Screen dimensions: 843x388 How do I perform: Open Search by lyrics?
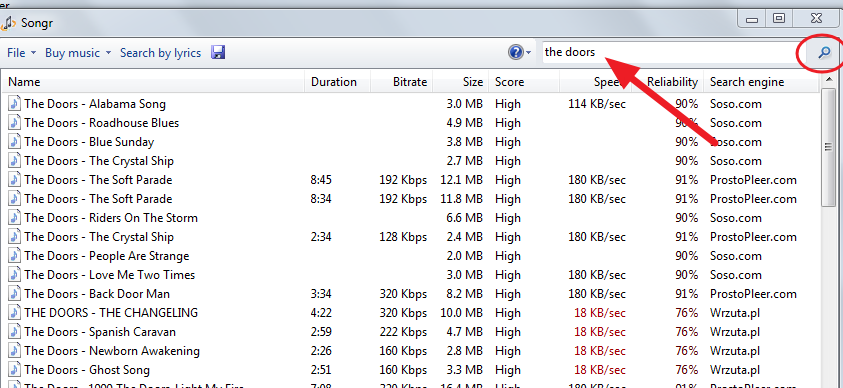point(160,53)
